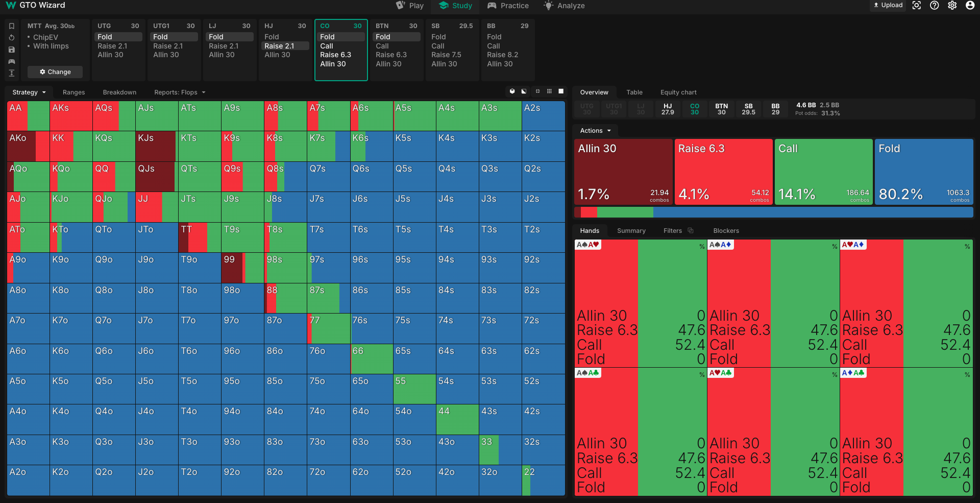Expand the Strategy dropdown
980x503 pixels.
29,92
